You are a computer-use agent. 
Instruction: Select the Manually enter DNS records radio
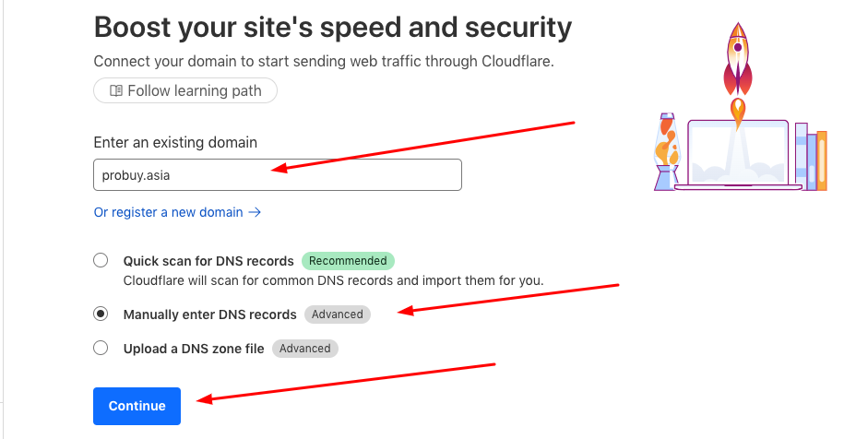tap(101, 314)
